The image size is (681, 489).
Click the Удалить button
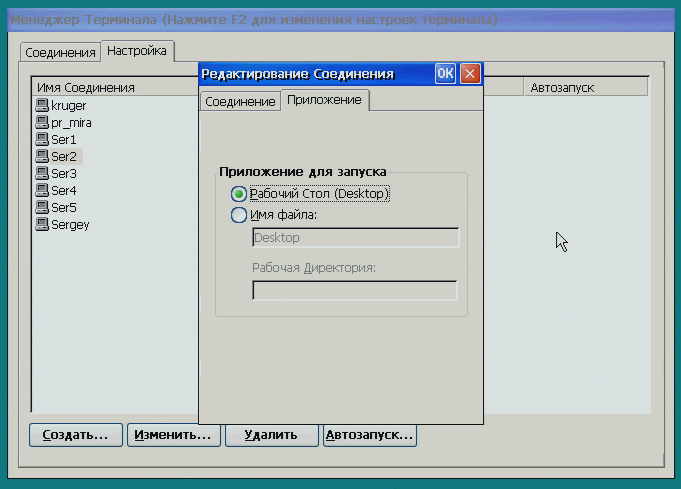coord(271,435)
